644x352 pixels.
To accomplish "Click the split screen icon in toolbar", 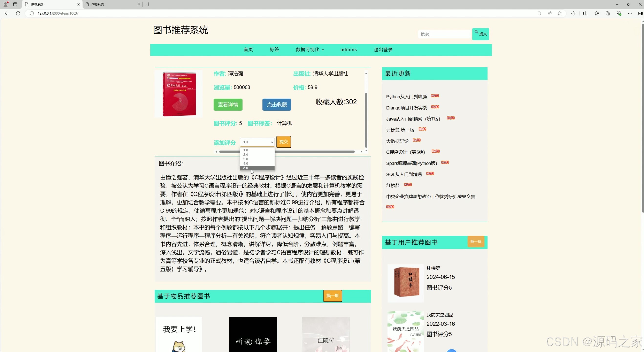I will [586, 13].
